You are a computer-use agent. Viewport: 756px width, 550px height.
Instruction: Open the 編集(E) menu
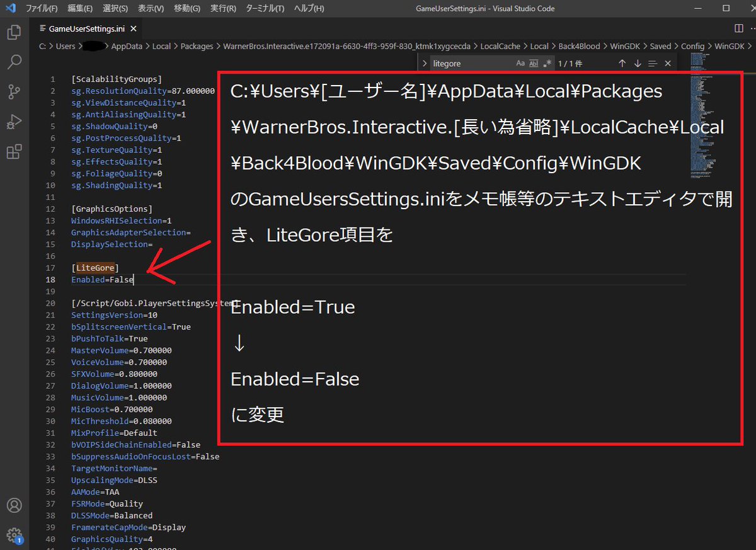(x=80, y=8)
